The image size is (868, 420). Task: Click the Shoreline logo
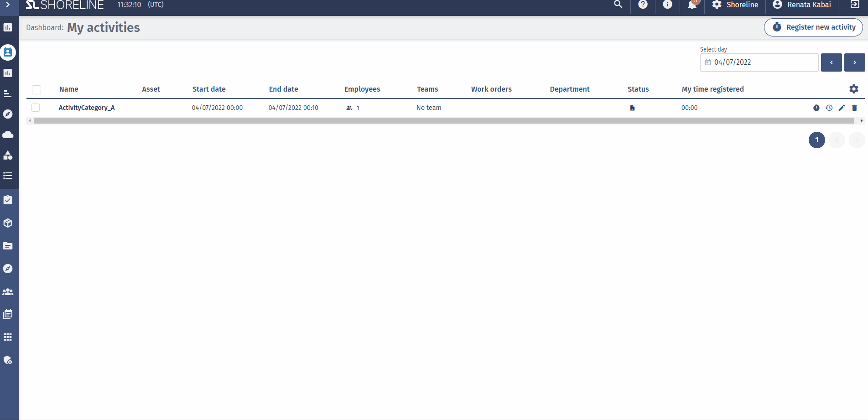(x=65, y=5)
